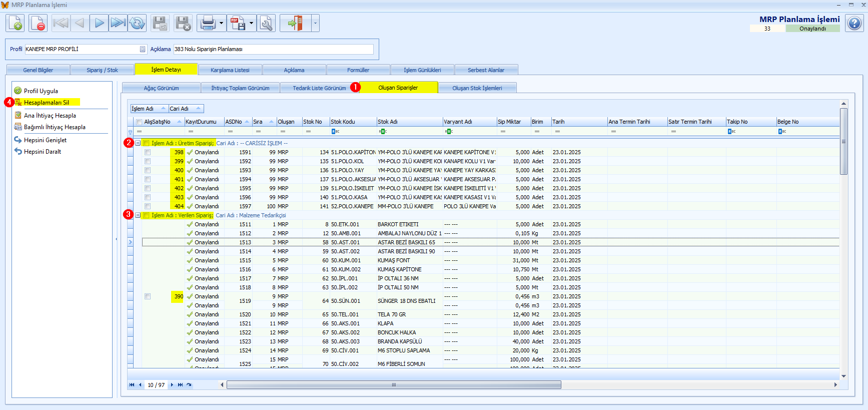Screen dimensions: 868x410
Task: Click Hepsini Genişlet
Action: (x=45, y=140)
